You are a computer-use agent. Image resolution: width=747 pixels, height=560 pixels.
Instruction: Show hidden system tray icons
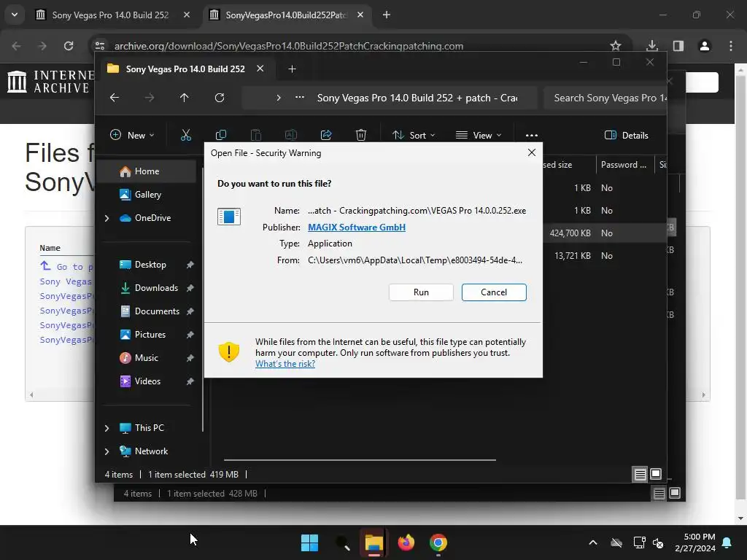(592, 542)
